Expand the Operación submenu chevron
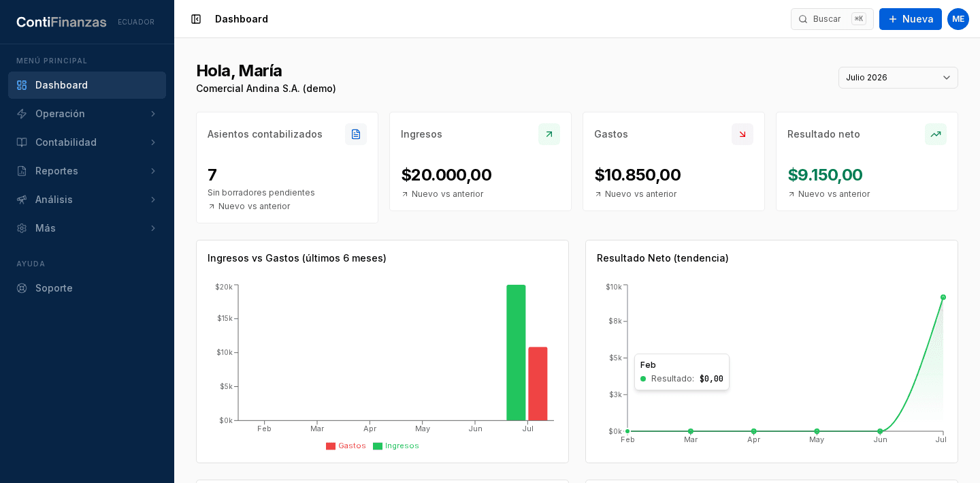980x483 pixels. point(153,114)
